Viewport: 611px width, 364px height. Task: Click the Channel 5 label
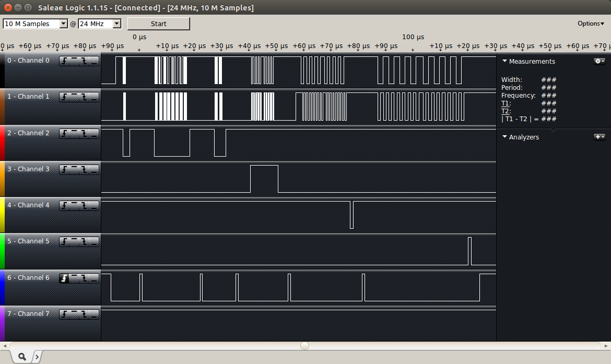click(28, 241)
